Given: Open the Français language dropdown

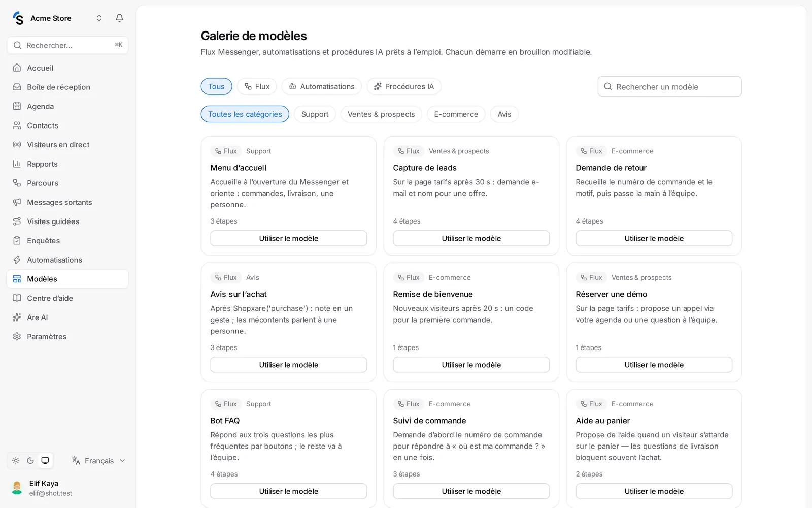Looking at the screenshot, I should 98,461.
